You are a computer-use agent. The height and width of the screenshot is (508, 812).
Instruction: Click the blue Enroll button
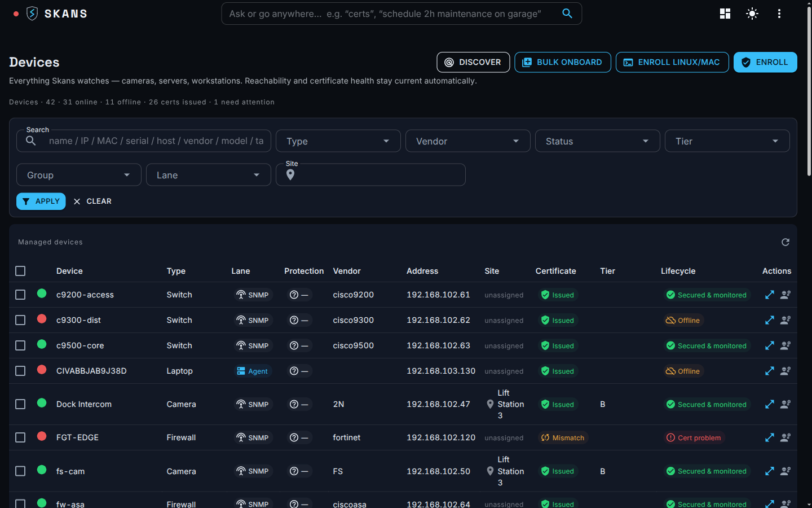[x=765, y=62]
